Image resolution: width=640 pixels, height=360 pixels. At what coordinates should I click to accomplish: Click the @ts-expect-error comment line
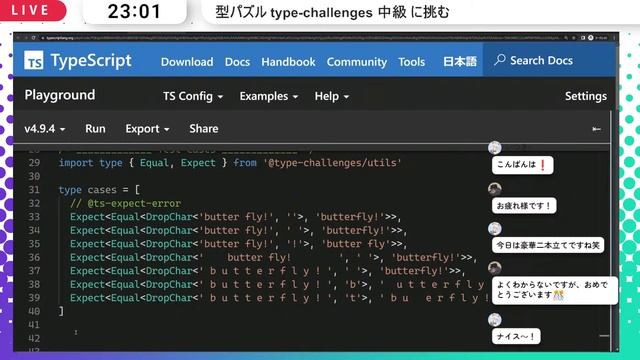click(x=125, y=203)
